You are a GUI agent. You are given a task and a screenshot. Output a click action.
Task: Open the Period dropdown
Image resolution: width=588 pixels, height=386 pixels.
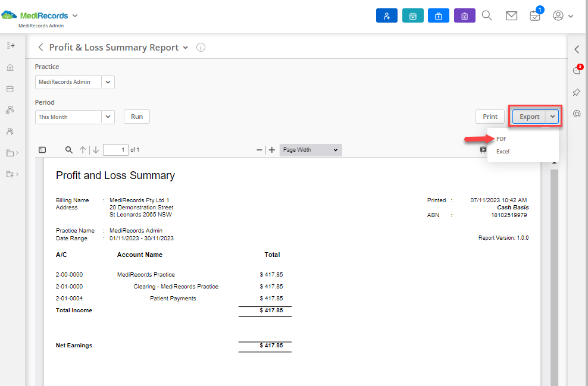click(x=74, y=117)
